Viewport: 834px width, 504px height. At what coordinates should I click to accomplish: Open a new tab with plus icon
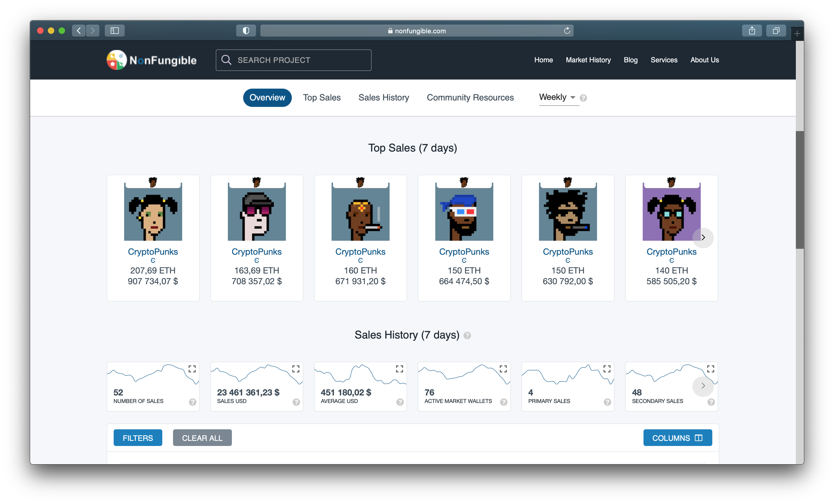click(x=797, y=34)
